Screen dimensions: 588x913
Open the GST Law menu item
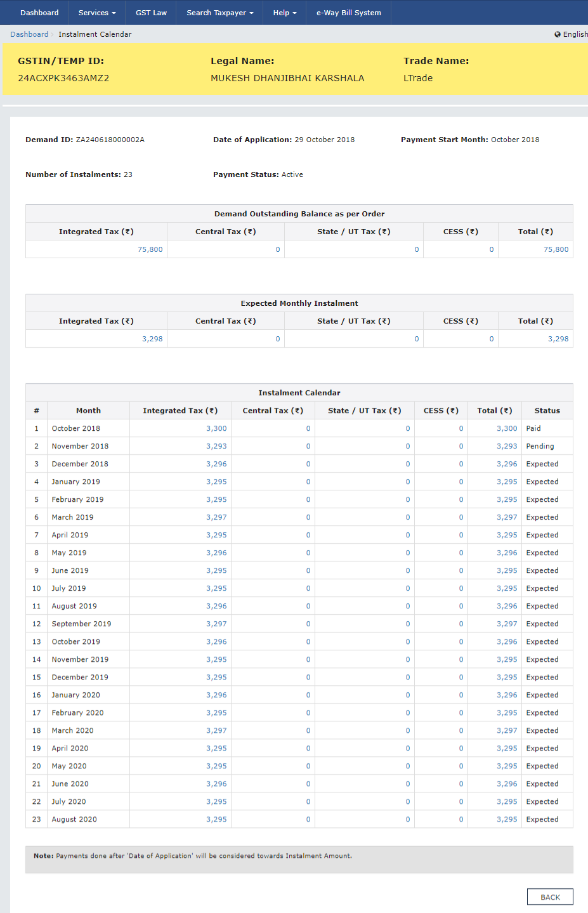[151, 13]
